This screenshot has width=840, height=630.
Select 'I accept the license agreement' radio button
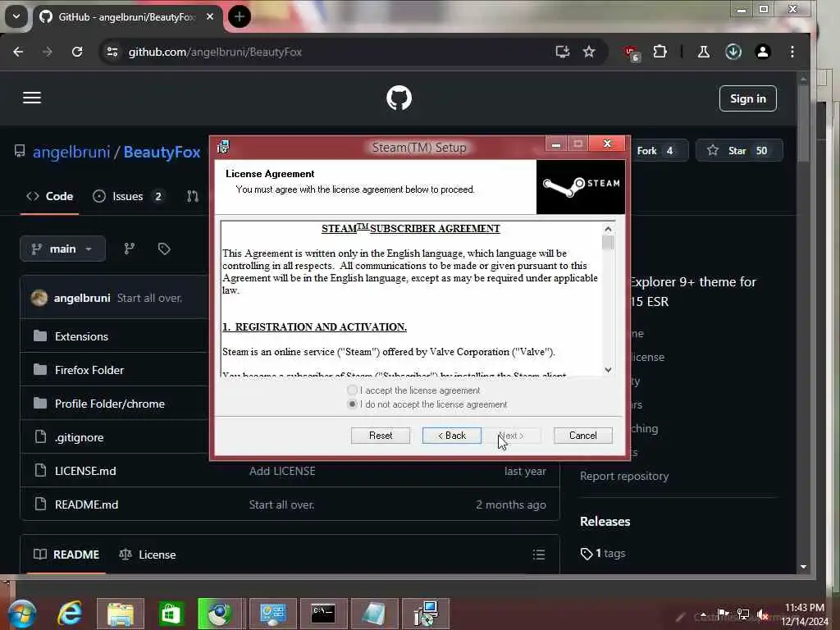click(352, 390)
